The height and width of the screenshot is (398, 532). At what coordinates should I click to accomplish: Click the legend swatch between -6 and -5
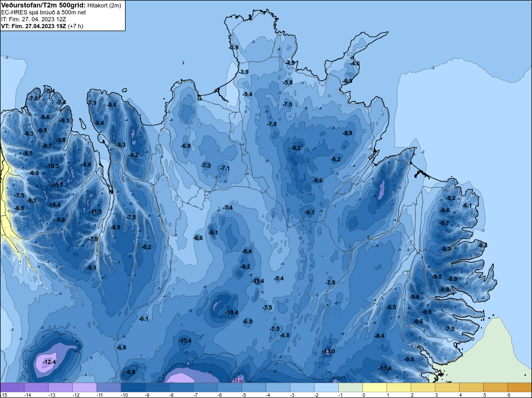click(x=230, y=387)
